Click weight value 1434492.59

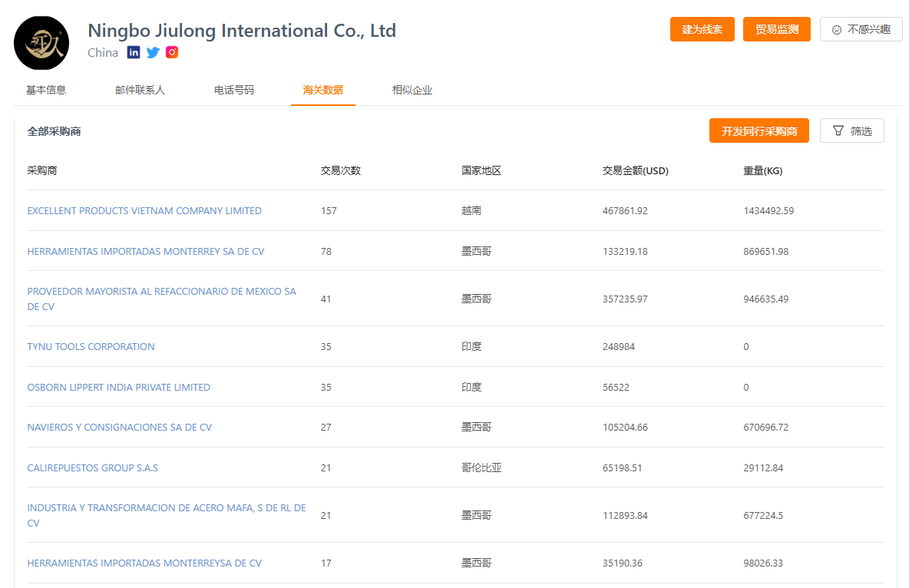tap(769, 210)
